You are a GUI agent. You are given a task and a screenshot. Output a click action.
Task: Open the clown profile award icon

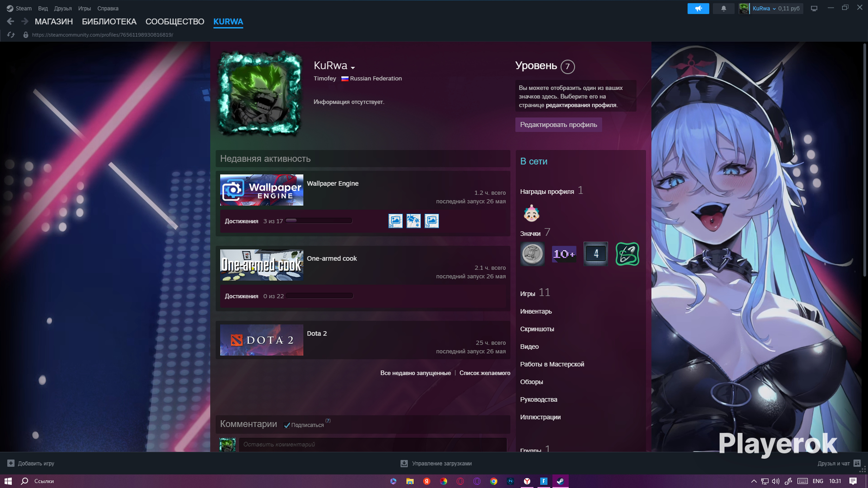pos(531,213)
